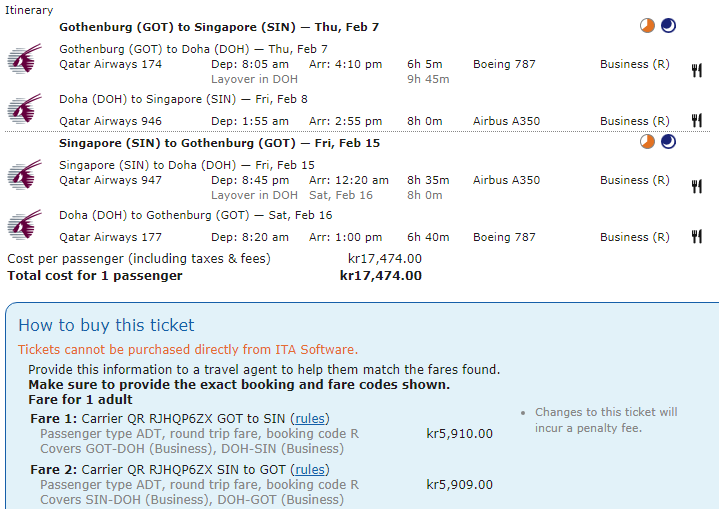Click the meal icon for flight 174

696,70
